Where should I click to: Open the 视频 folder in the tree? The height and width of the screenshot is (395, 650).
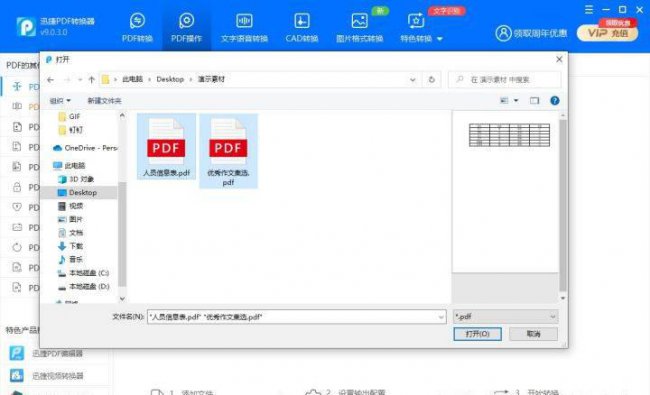70,206
